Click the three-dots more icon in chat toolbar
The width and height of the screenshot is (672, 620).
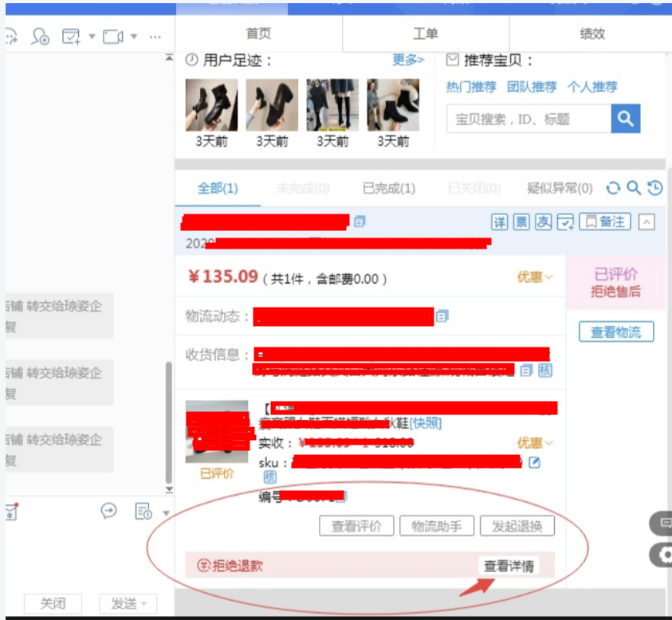click(x=155, y=37)
